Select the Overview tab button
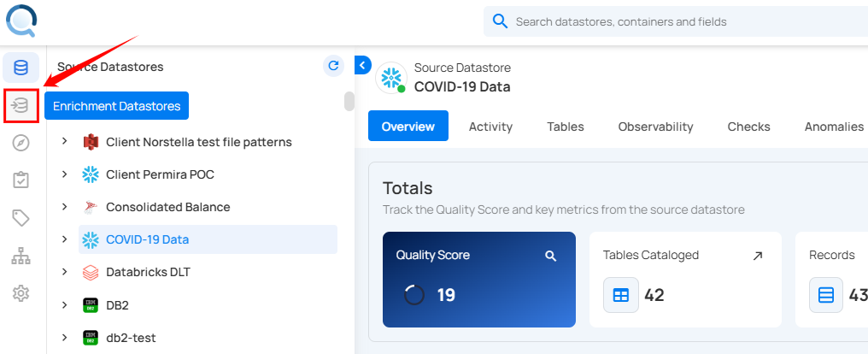Image resolution: width=868 pixels, height=354 pixels. click(x=408, y=127)
